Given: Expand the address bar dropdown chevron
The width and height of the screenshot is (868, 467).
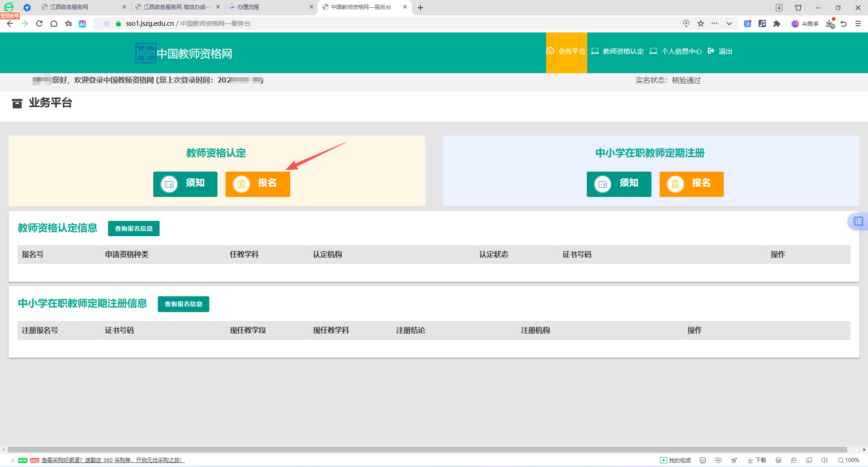Looking at the screenshot, I should (x=729, y=23).
